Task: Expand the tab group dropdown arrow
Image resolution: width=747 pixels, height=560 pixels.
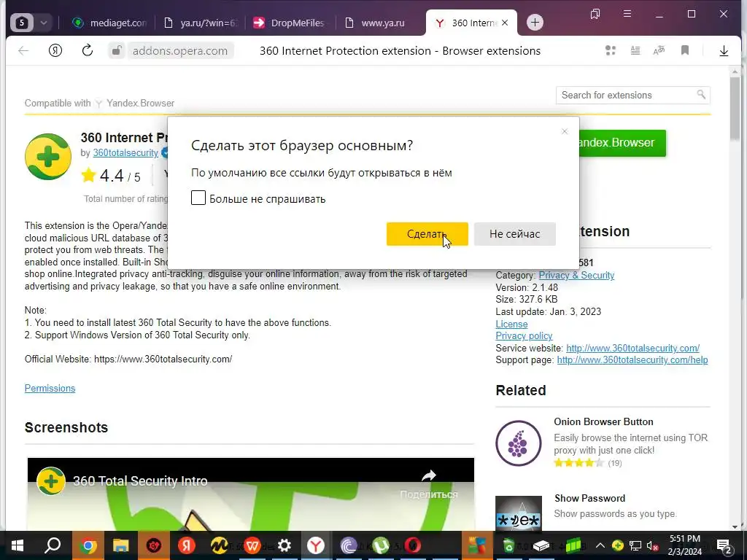Action: click(x=43, y=23)
